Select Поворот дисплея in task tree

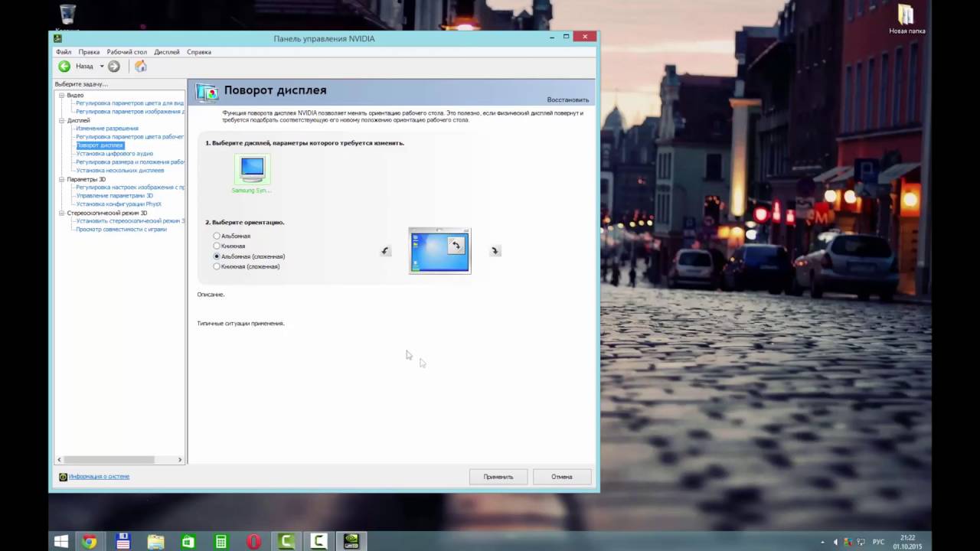click(100, 145)
